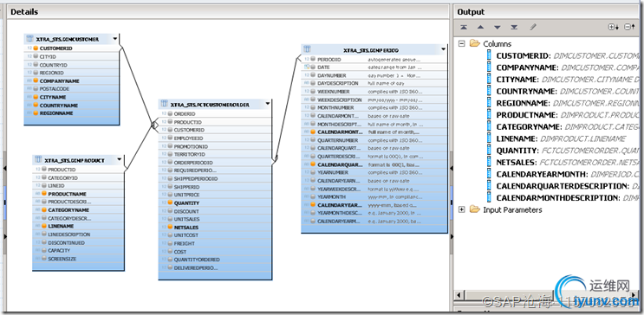Screen dimensions: 644x315
Task: Toggle output marker for CITYID in DIMCUSTOMER
Action: click(36, 56)
